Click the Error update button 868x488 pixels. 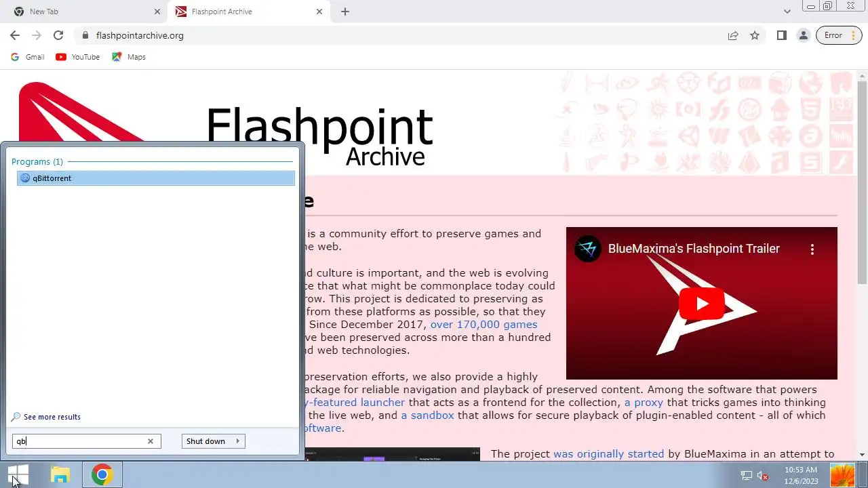(840, 35)
